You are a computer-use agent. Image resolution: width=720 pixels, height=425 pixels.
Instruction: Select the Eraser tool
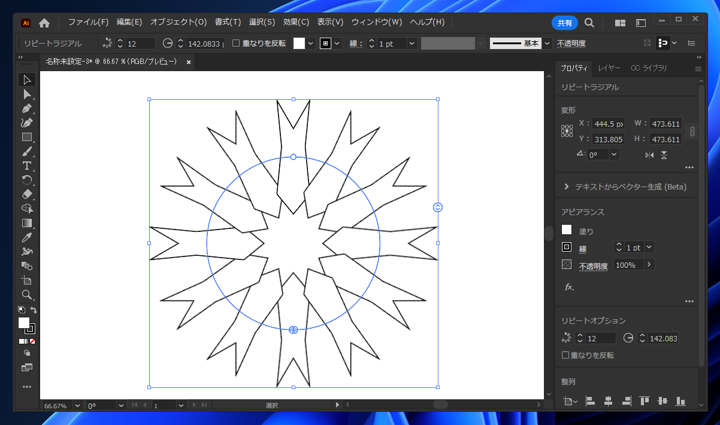tap(27, 194)
